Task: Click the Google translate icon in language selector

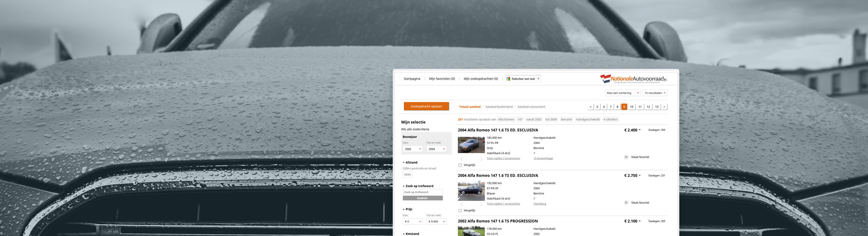Action: click(x=508, y=79)
